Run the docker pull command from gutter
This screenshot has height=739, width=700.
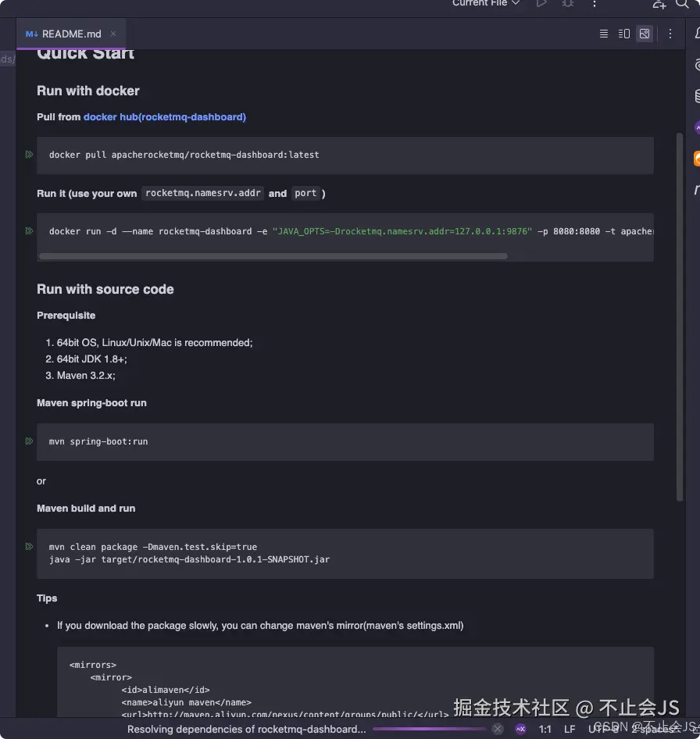[x=29, y=155]
